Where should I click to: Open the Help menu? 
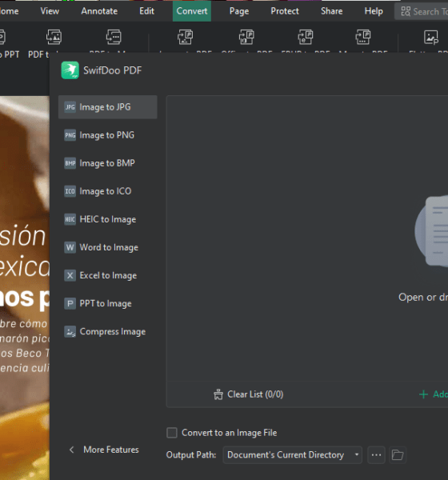pos(374,11)
